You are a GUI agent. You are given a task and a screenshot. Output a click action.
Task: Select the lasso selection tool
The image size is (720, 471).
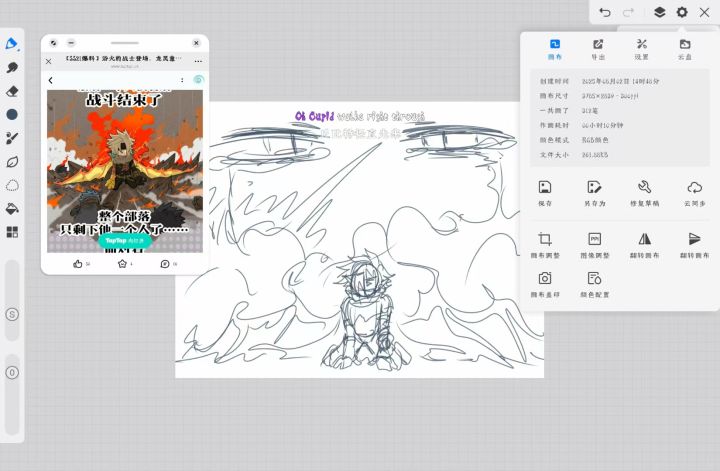pyautogui.click(x=12, y=185)
